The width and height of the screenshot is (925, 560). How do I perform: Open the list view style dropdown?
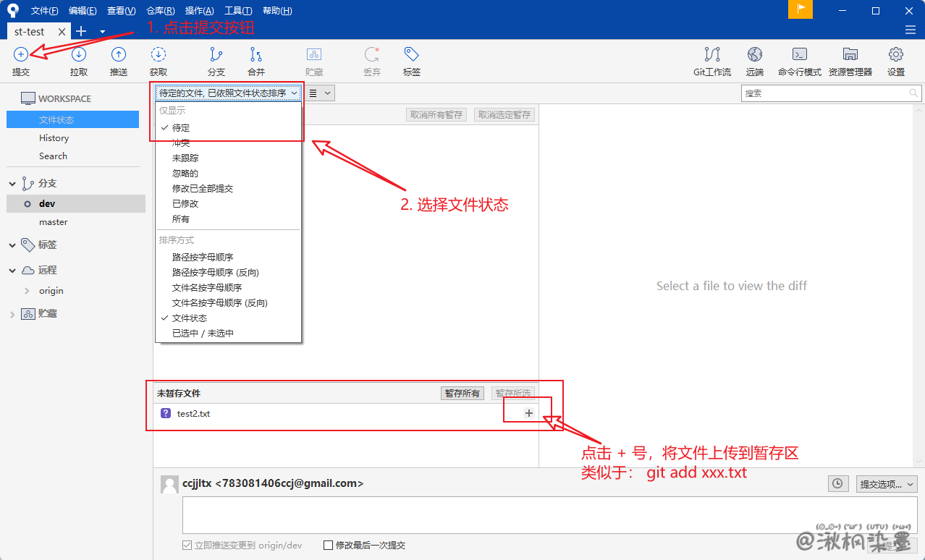pyautogui.click(x=320, y=93)
